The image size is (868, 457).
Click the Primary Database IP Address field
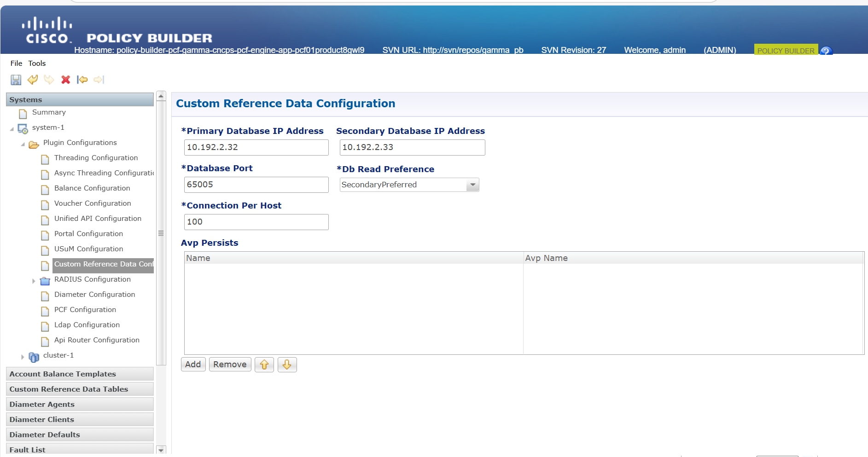tap(256, 148)
